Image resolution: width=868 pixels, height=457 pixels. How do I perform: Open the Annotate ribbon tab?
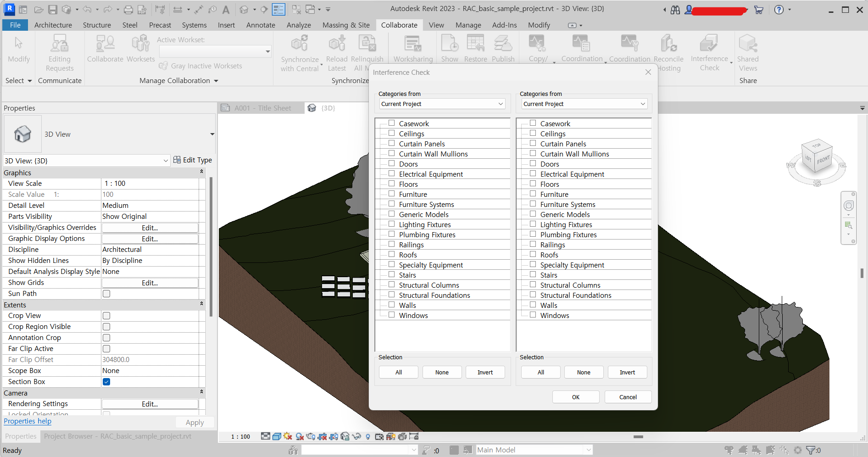click(x=261, y=25)
